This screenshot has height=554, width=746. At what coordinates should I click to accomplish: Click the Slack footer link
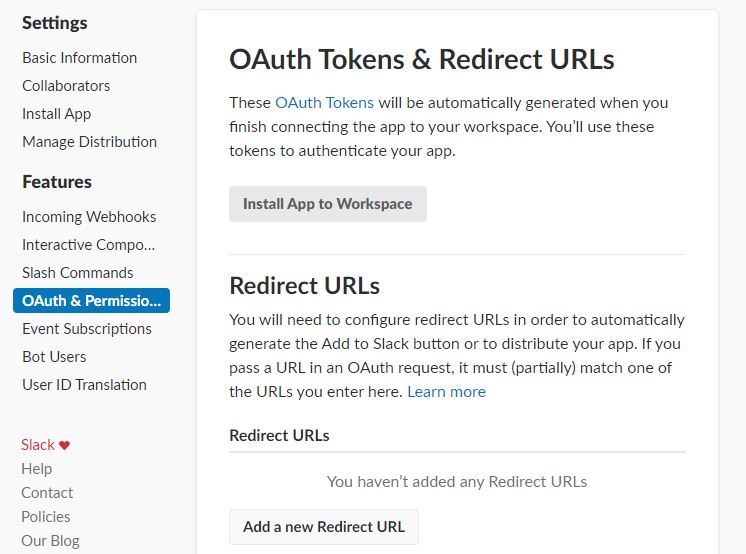[x=38, y=445]
